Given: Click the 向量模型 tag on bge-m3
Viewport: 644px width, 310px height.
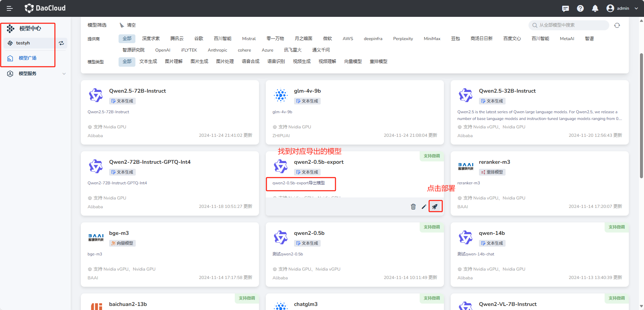Looking at the screenshot, I should click(122, 243).
